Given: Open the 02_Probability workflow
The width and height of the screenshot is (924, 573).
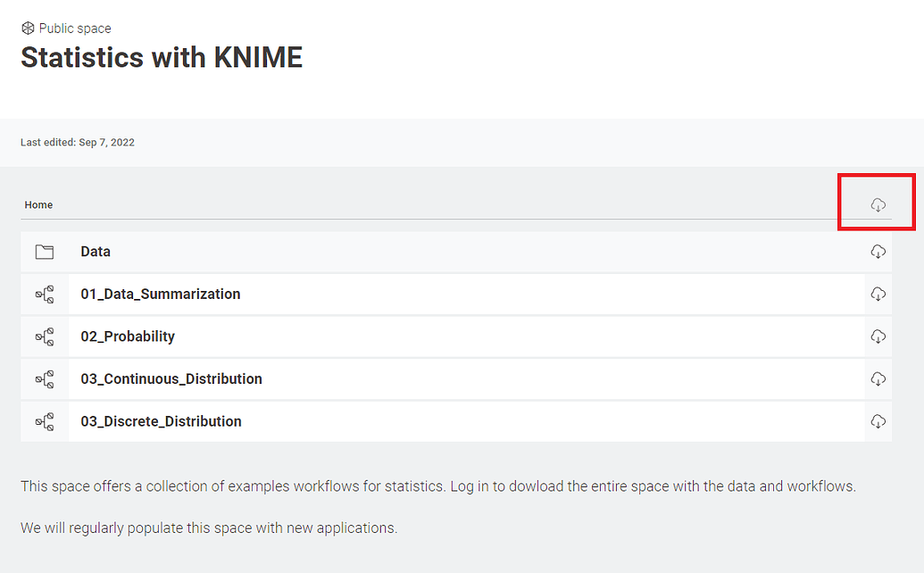Looking at the screenshot, I should (126, 336).
